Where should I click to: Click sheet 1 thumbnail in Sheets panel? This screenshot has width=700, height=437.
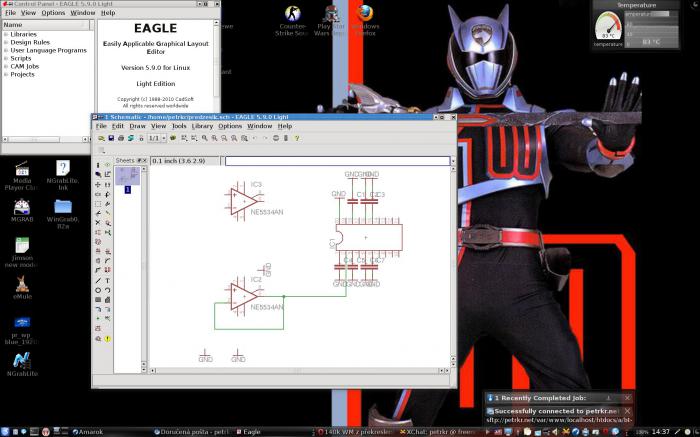pos(127,176)
